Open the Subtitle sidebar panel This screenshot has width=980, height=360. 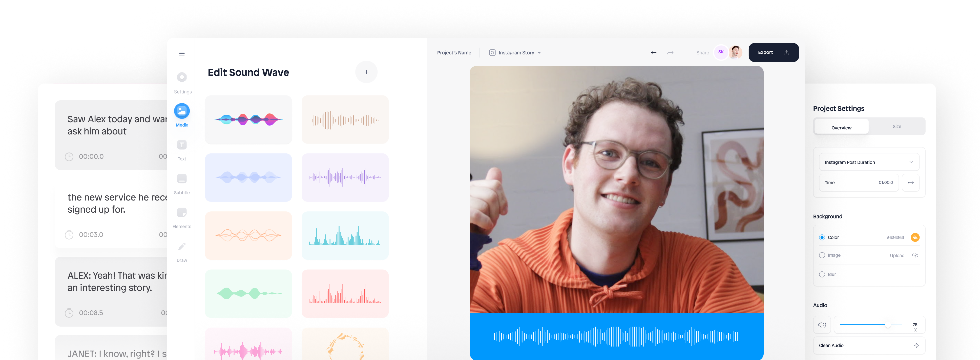tap(182, 185)
